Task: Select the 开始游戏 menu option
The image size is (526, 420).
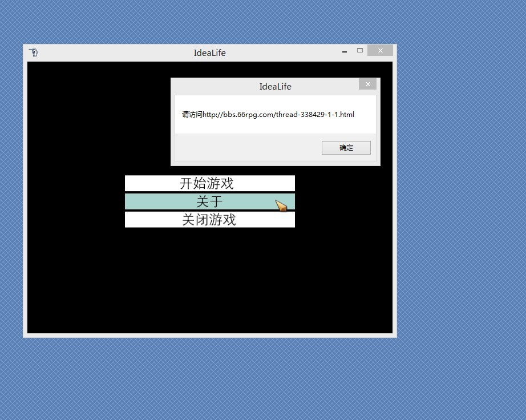Action: tap(210, 183)
